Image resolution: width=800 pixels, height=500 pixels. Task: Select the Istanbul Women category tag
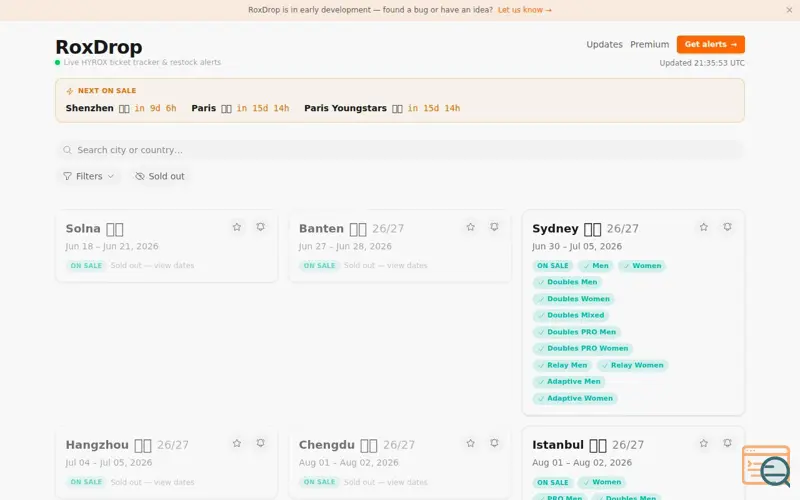602,482
